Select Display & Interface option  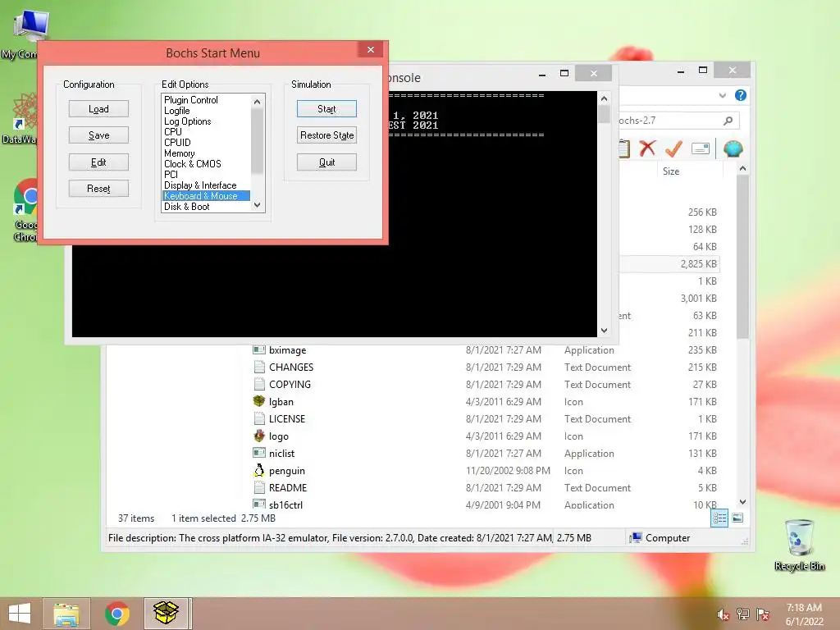200,185
